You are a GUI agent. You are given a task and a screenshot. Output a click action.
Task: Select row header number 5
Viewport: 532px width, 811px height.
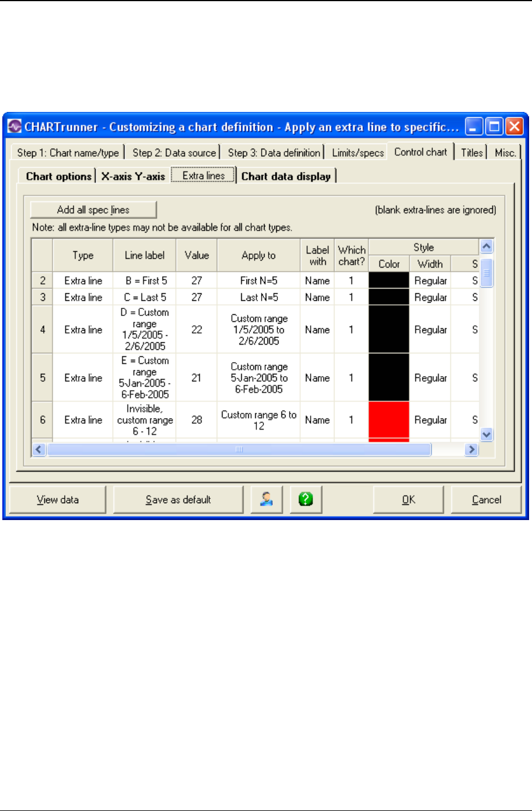coord(43,378)
